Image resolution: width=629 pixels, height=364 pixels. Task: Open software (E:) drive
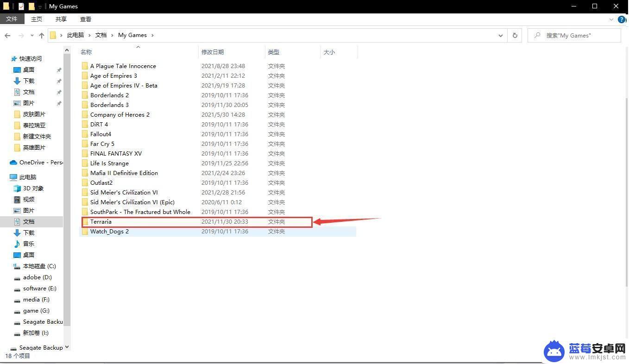pos(35,288)
